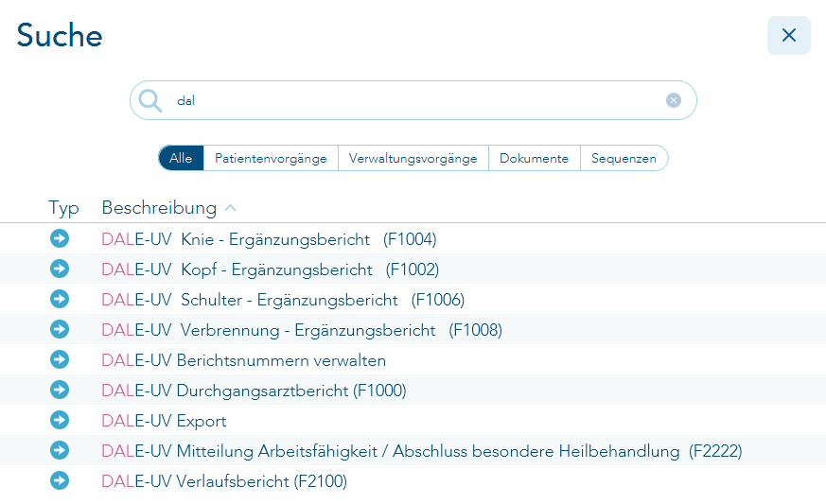The image size is (826, 504).
Task: Click the arrow icon for DALE-UV Export
Action: point(60,420)
